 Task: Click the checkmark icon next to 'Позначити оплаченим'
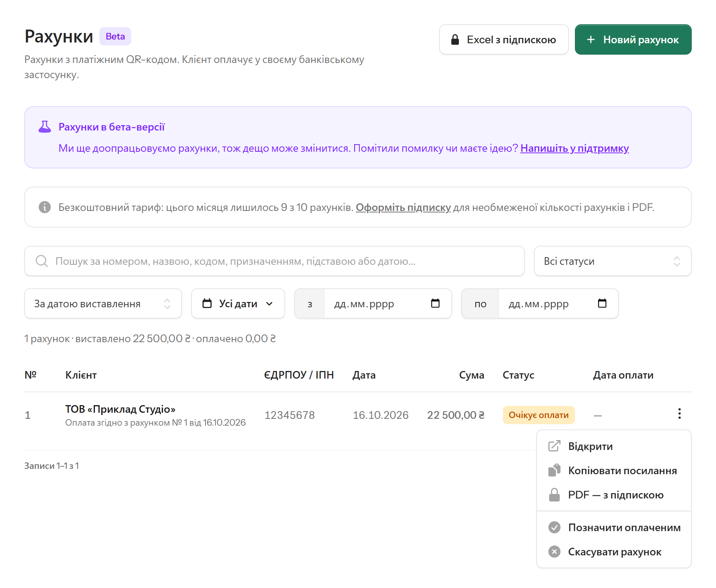[x=554, y=527]
